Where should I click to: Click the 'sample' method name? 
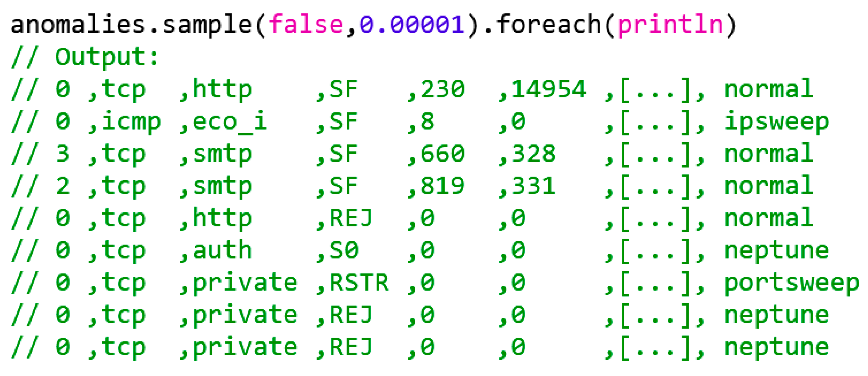(x=207, y=24)
